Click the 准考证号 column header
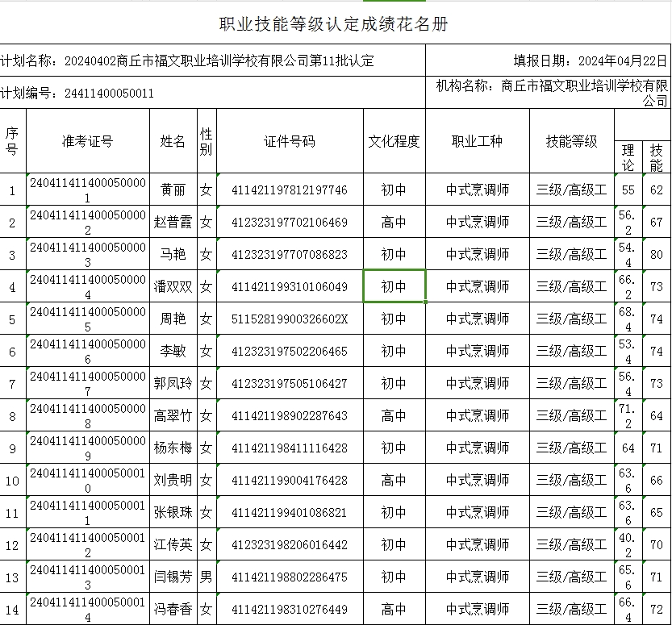This screenshot has height=625, width=672. pyautogui.click(x=88, y=141)
